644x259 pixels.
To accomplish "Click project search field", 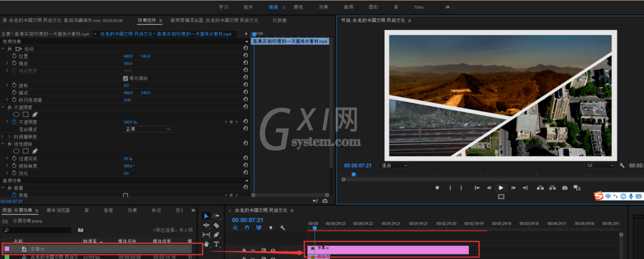I will (x=37, y=230).
